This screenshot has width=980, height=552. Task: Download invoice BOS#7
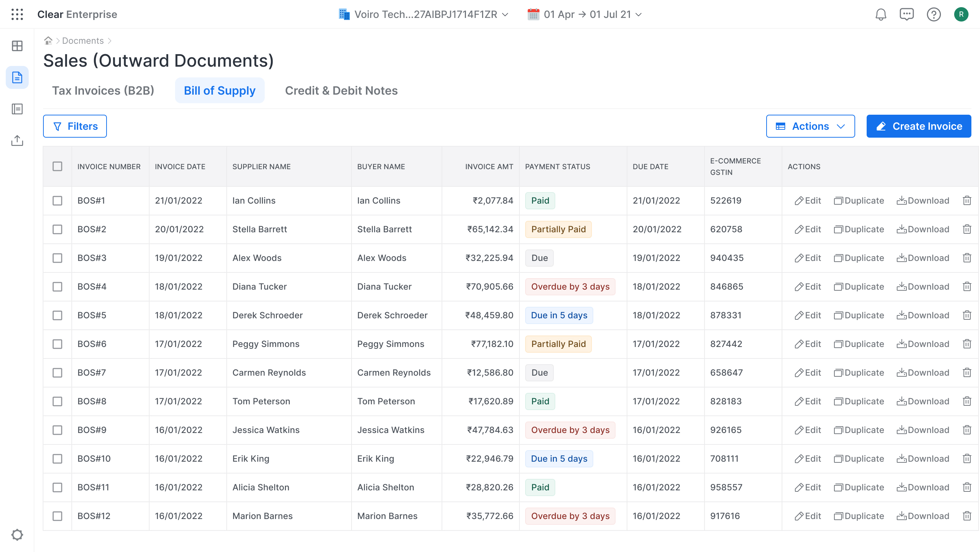coord(923,372)
